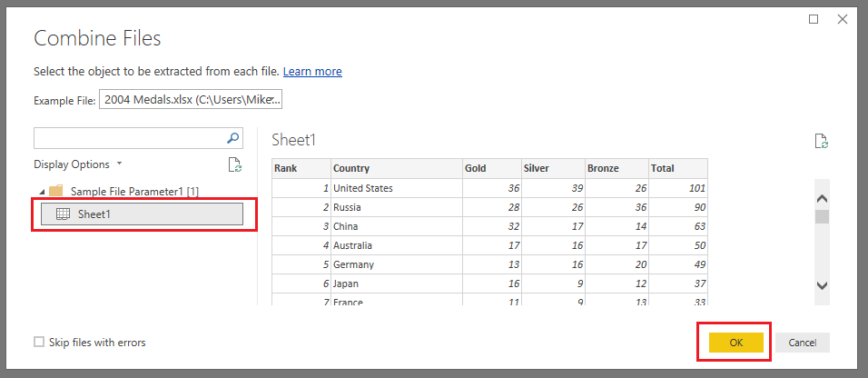Click the preview scrollbar down arrow
Viewport: 868px width, 378px height.
822,286
